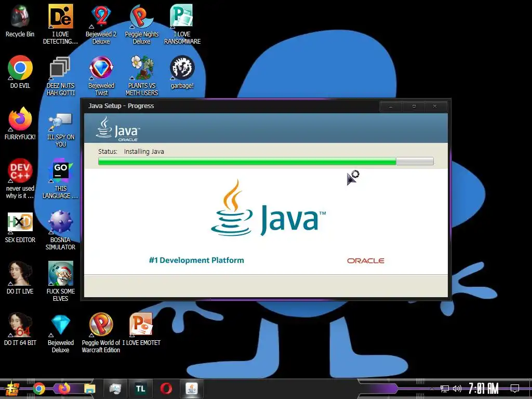
Task: Open the network status tray icon
Action: point(445,389)
